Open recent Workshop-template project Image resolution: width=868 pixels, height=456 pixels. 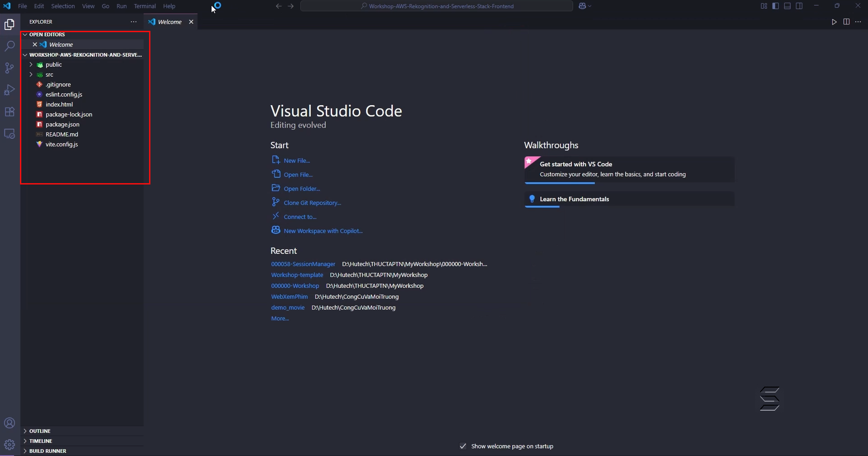(x=297, y=275)
